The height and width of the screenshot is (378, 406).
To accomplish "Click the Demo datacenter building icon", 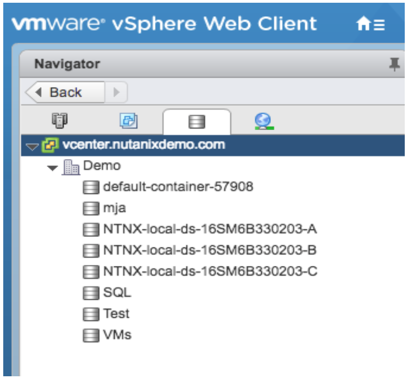I will pyautogui.click(x=71, y=167).
